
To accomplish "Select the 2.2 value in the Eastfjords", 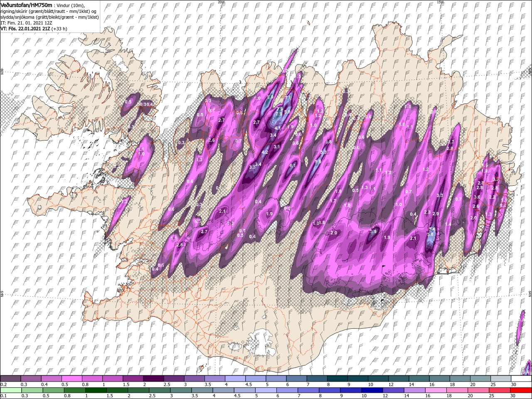I will (x=492, y=197).
